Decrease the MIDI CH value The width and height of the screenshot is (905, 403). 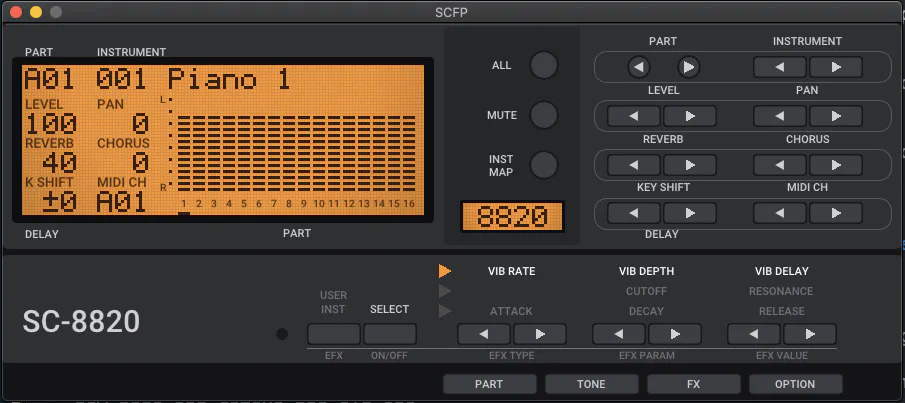(780, 213)
